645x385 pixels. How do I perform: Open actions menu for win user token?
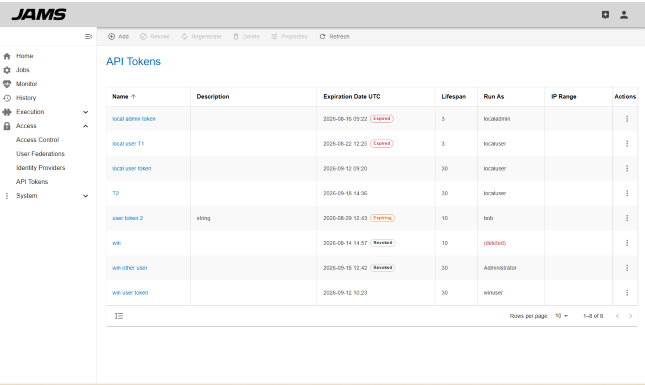[x=627, y=292]
